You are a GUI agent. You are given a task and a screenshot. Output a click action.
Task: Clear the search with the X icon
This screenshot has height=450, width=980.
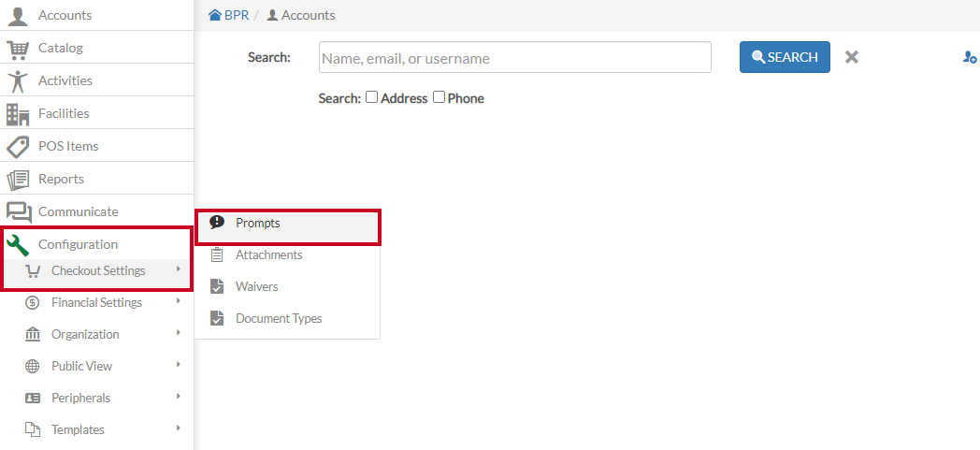851,57
